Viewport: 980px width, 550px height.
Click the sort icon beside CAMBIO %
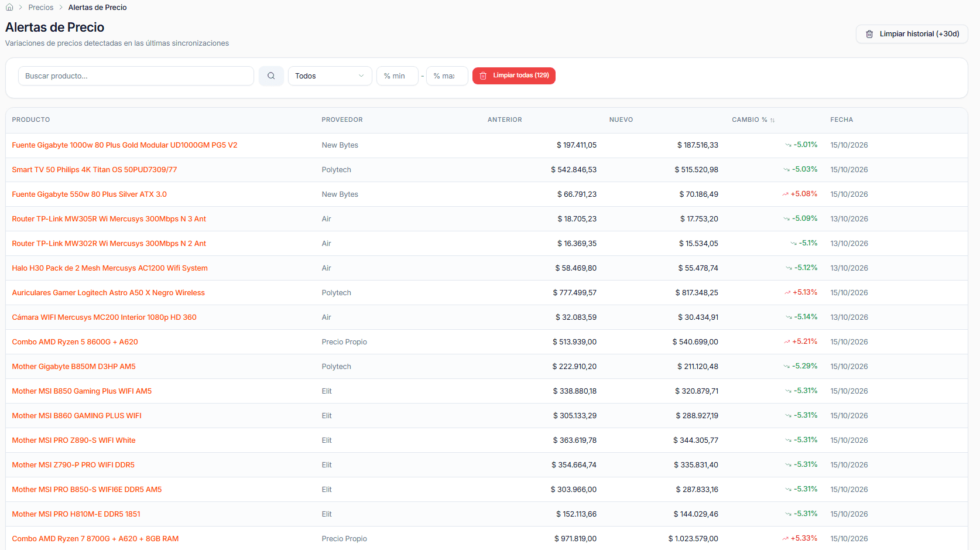pos(773,120)
